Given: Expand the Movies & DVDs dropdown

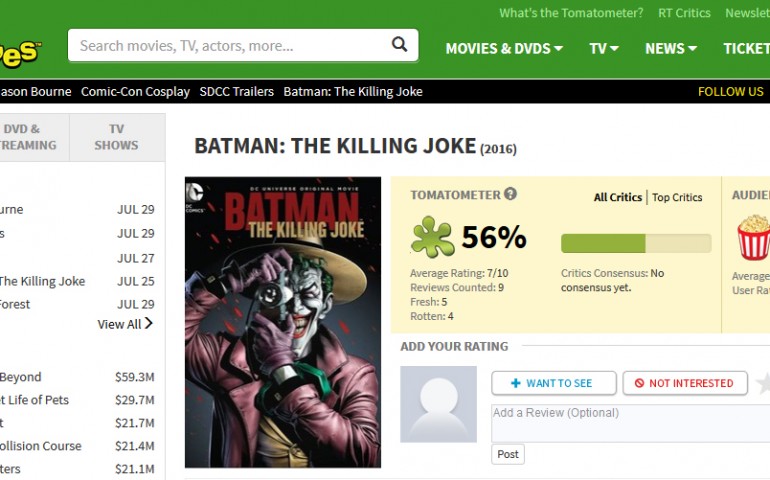Looking at the screenshot, I should click(504, 49).
